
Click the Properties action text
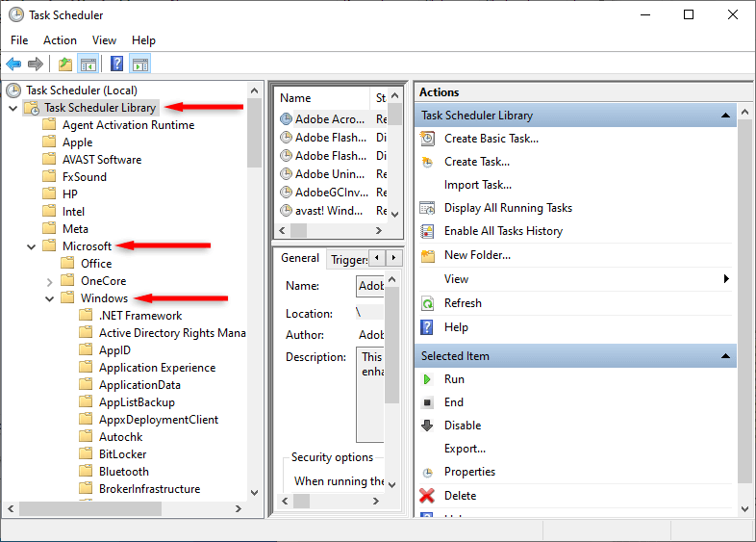(469, 472)
